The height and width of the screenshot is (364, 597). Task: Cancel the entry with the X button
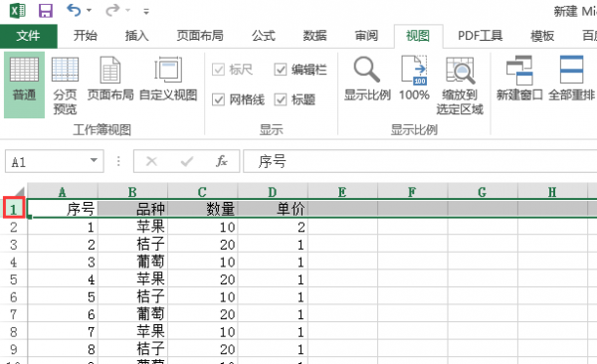(x=151, y=161)
